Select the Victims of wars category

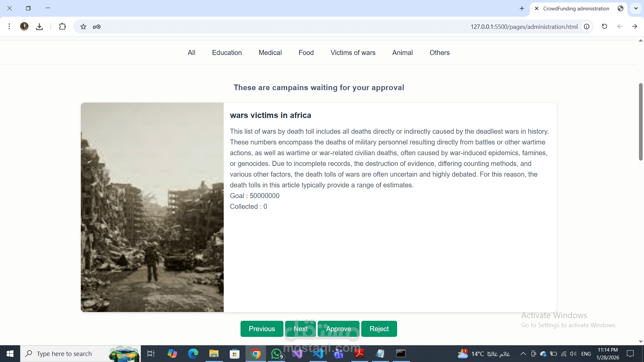(353, 53)
